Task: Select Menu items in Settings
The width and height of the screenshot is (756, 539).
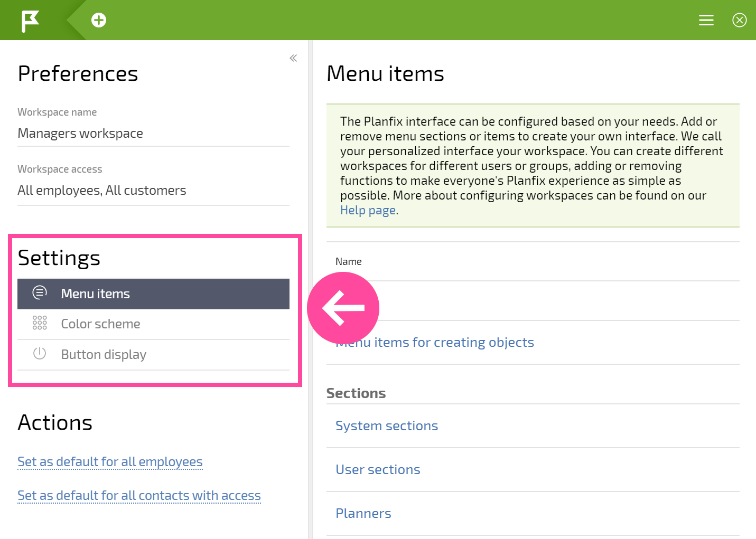Action: (153, 294)
